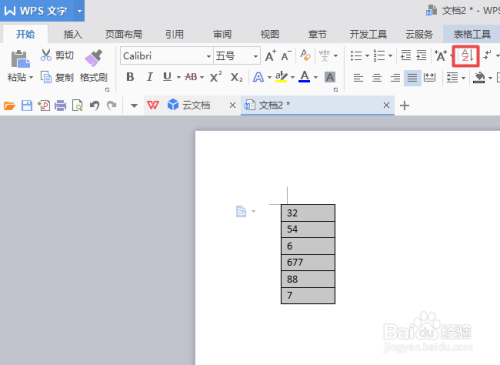Apply the blue font color
Viewport: 500px width, 365px height.
pos(304,77)
